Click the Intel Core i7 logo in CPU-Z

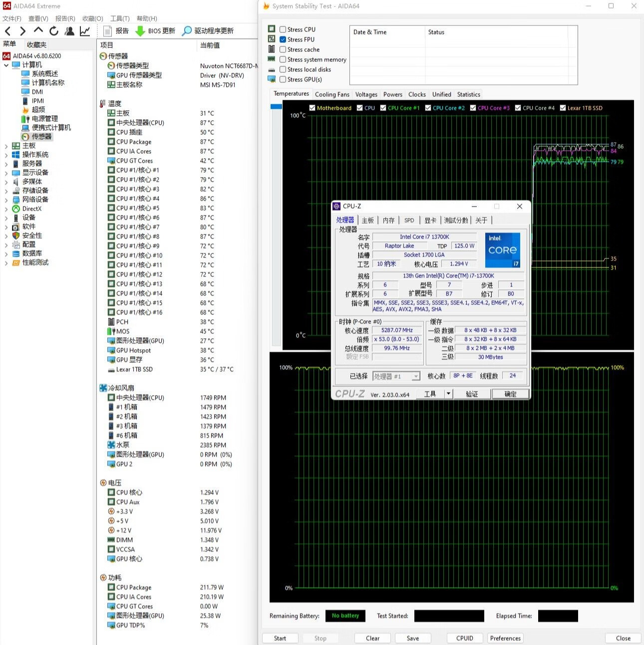[502, 250]
